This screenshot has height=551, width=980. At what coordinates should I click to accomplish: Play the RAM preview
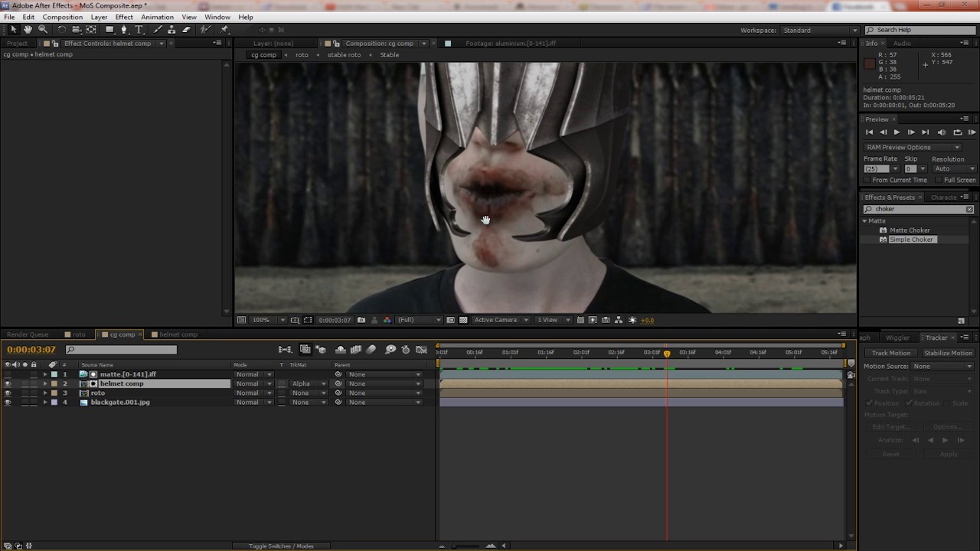(972, 132)
